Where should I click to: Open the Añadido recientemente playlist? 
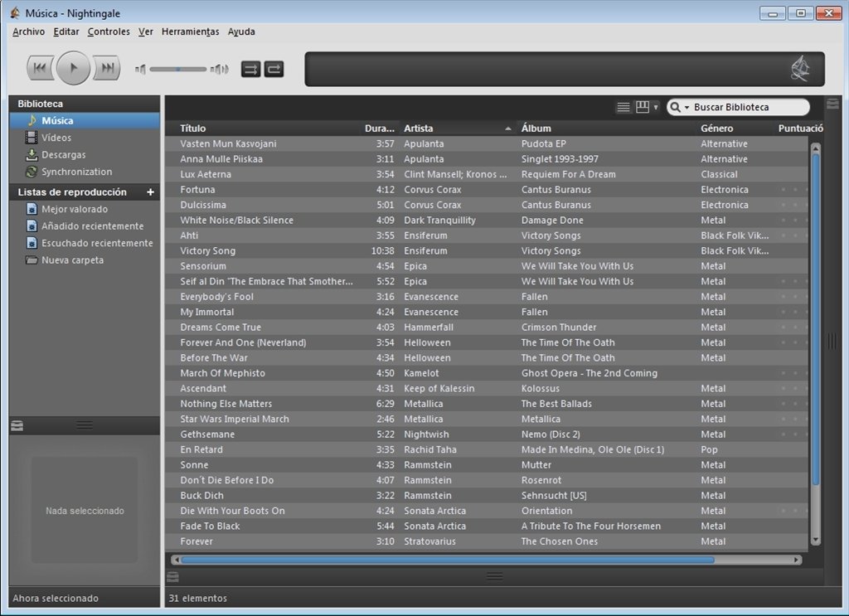click(x=85, y=226)
